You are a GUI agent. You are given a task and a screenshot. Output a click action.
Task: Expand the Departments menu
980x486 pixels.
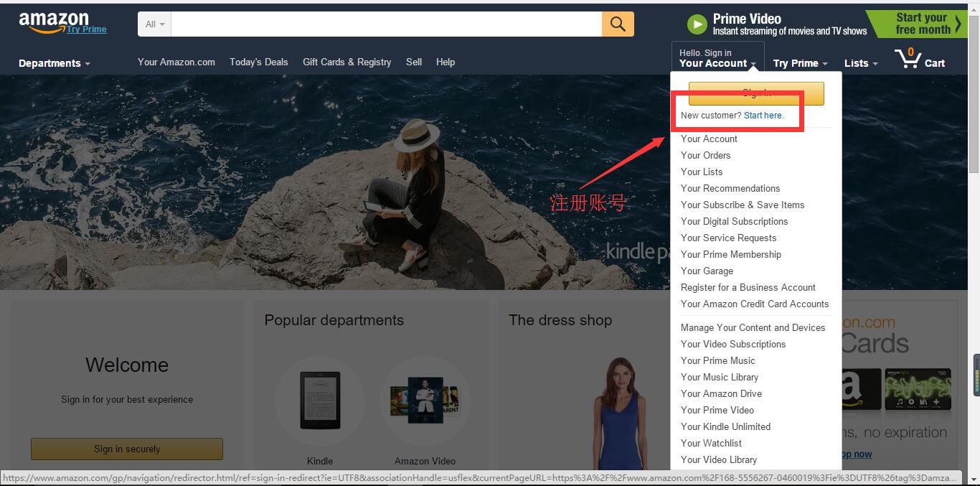[x=55, y=63]
